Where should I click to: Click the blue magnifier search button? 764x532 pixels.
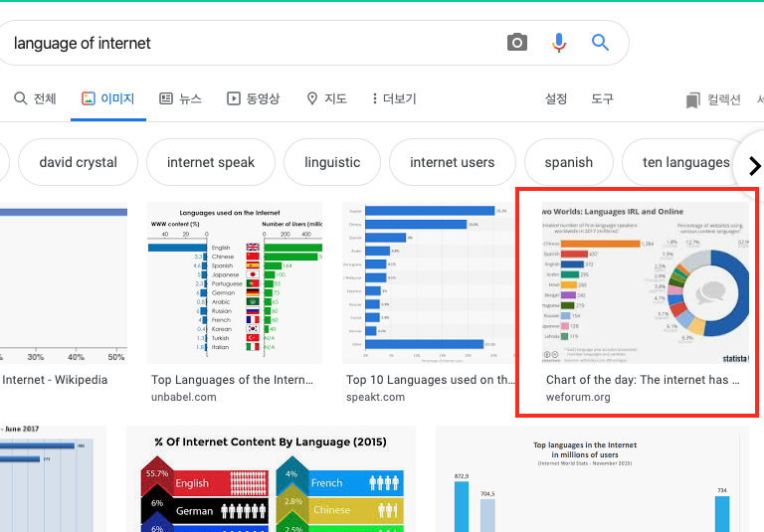(x=600, y=43)
